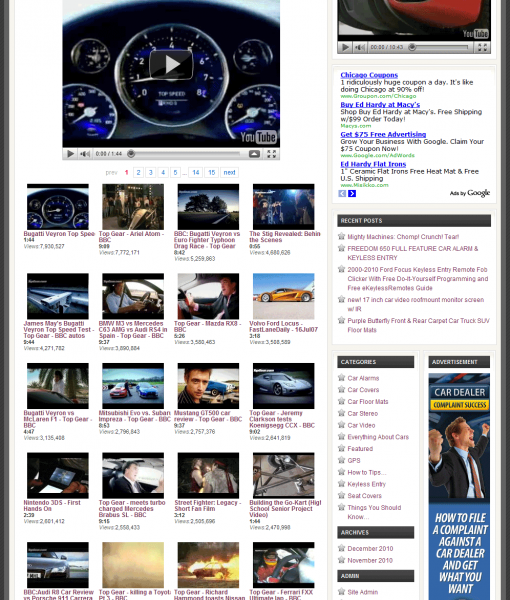Click play icon on sidebar YouTube player

coord(345,47)
